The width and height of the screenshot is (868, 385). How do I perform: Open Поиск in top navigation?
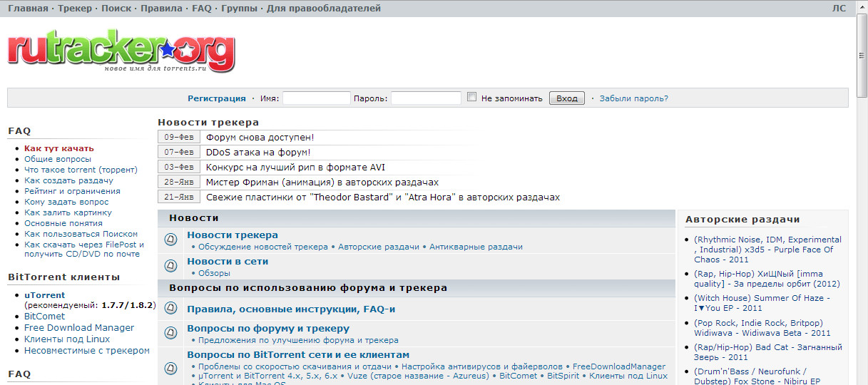(116, 9)
